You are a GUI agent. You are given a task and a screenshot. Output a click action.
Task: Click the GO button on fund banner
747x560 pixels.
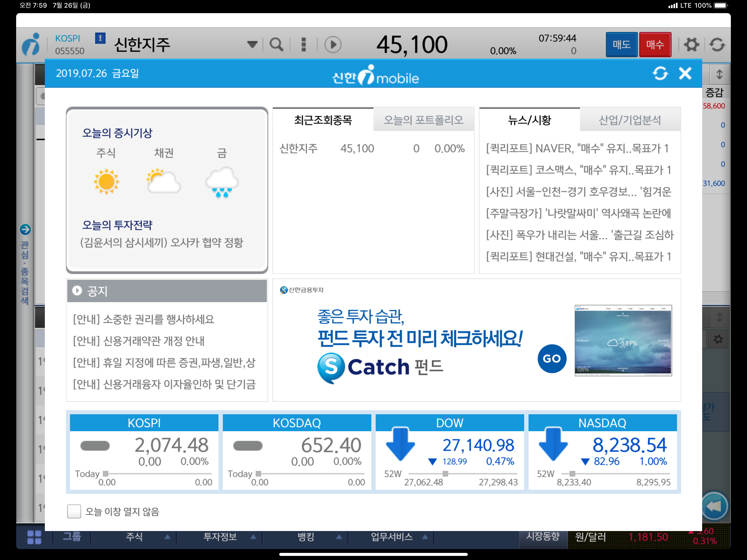[x=552, y=359]
